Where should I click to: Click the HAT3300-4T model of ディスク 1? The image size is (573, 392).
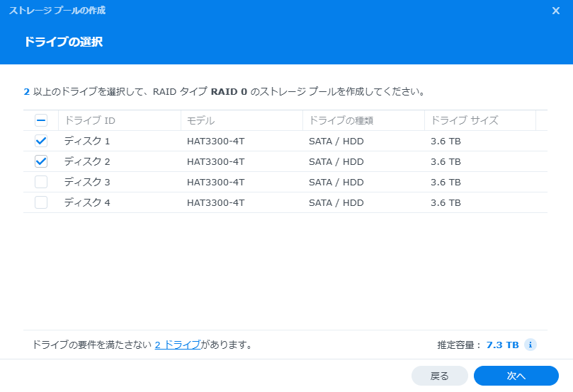[x=215, y=141]
